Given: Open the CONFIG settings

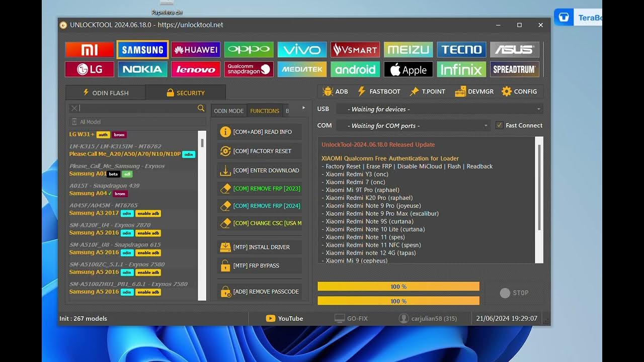Looking at the screenshot, I should click(x=519, y=92).
